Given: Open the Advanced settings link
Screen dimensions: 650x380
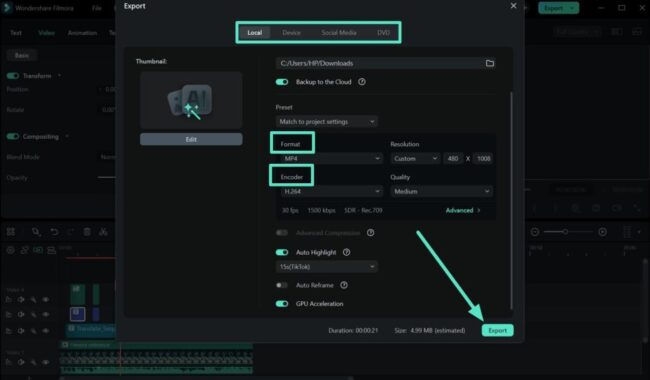Looking at the screenshot, I should (x=463, y=211).
